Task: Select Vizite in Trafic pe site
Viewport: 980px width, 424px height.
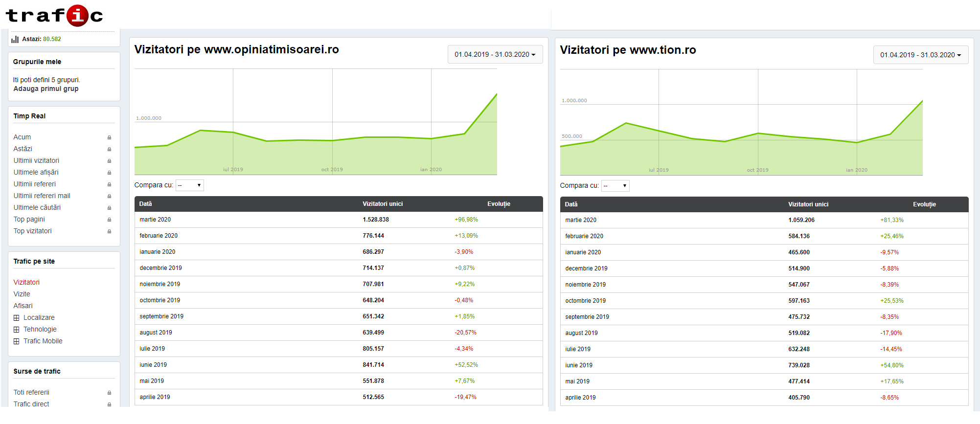Action: [22, 294]
